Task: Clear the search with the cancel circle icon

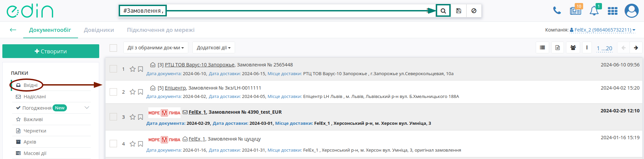Action: [x=474, y=11]
